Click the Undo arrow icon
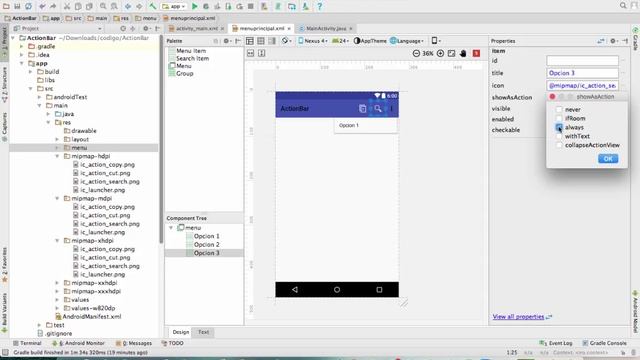Screen dimensions: 640x360 [42, 6]
